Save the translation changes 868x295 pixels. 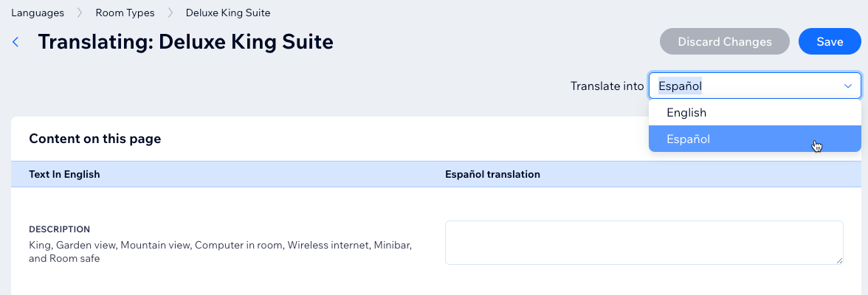(x=830, y=42)
